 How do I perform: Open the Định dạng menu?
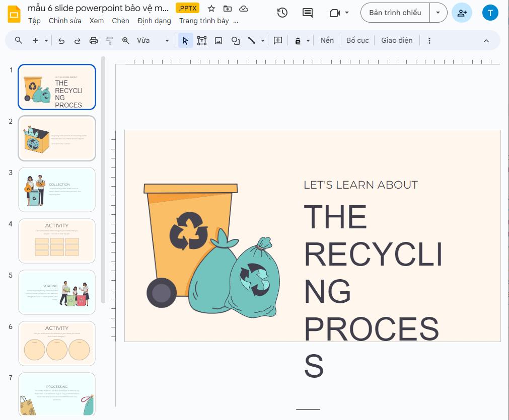[x=154, y=21]
